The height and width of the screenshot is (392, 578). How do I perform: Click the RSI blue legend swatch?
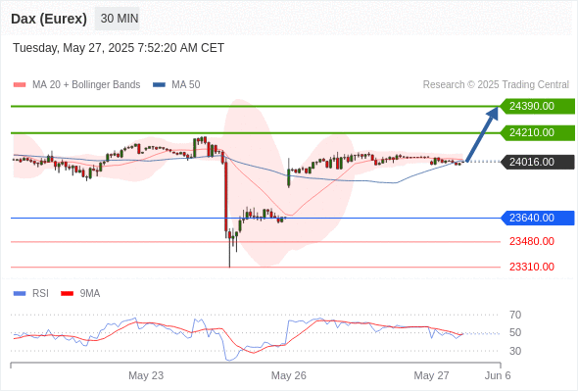click(x=20, y=294)
